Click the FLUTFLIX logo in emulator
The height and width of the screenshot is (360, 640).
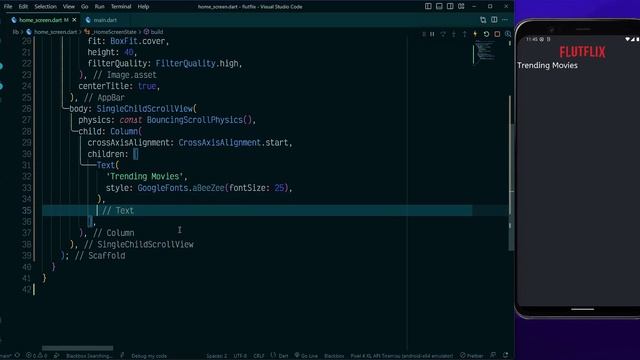pyautogui.click(x=582, y=52)
